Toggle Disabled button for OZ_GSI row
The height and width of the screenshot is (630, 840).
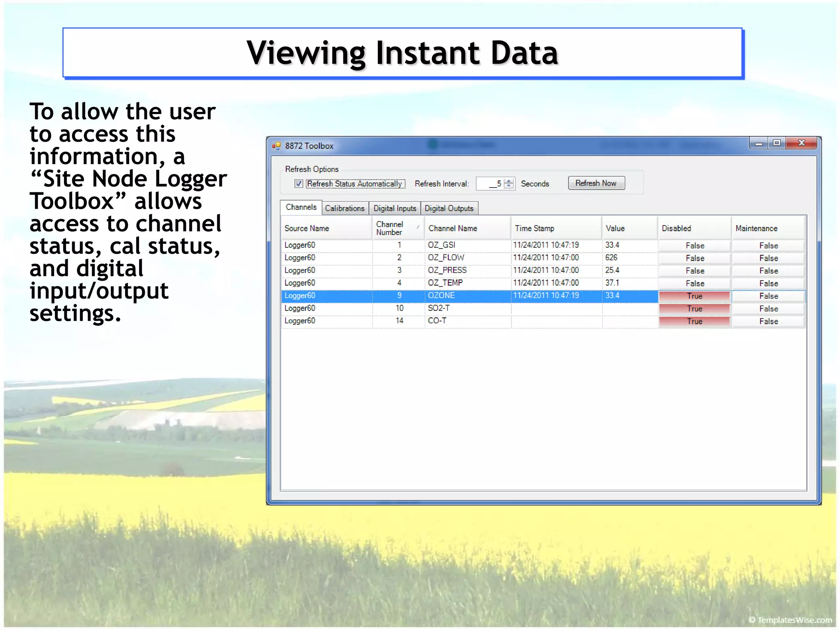[x=694, y=246]
